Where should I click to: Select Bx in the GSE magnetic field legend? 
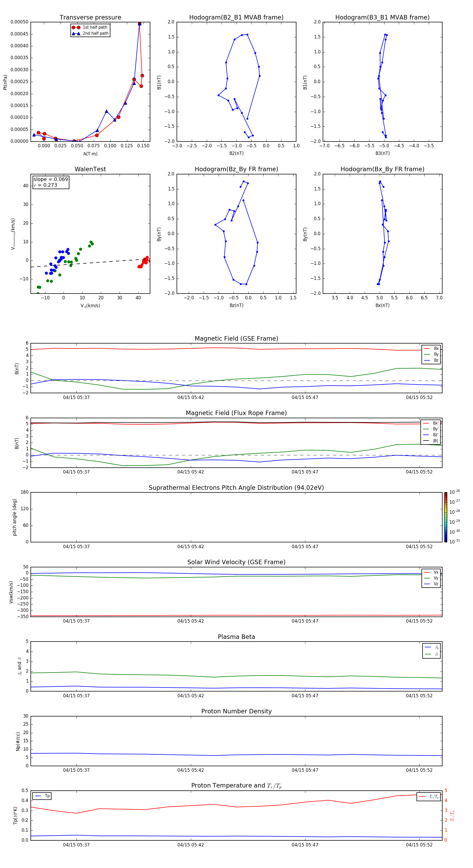(x=431, y=349)
